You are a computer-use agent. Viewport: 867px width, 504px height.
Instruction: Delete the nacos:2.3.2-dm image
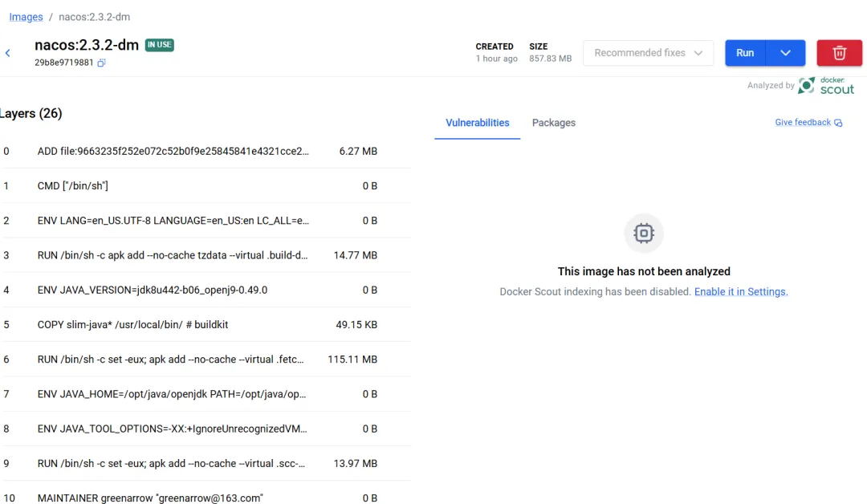839,53
